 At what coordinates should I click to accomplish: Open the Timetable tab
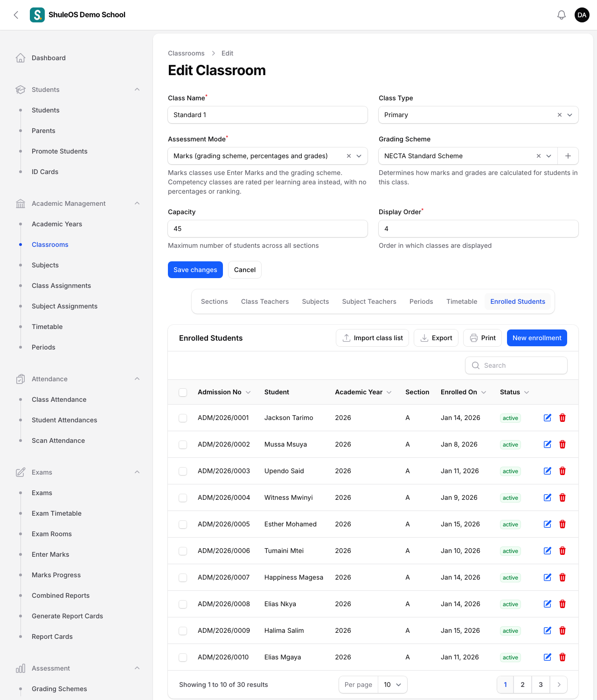[x=462, y=301]
